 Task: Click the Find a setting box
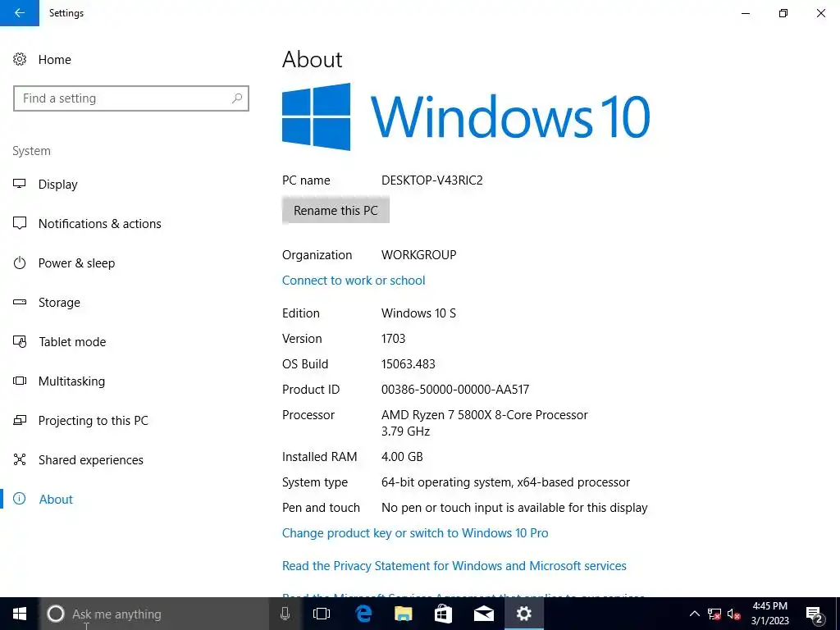(131, 98)
